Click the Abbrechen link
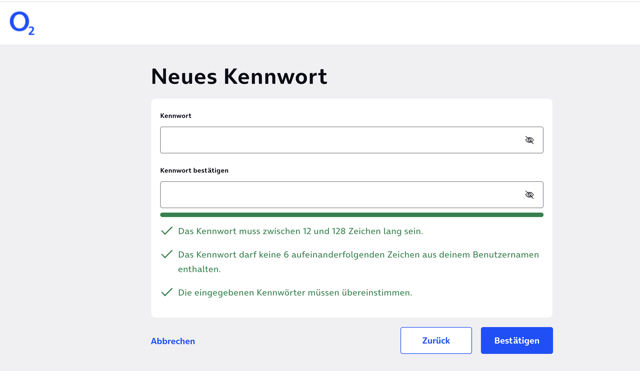 [x=173, y=341]
